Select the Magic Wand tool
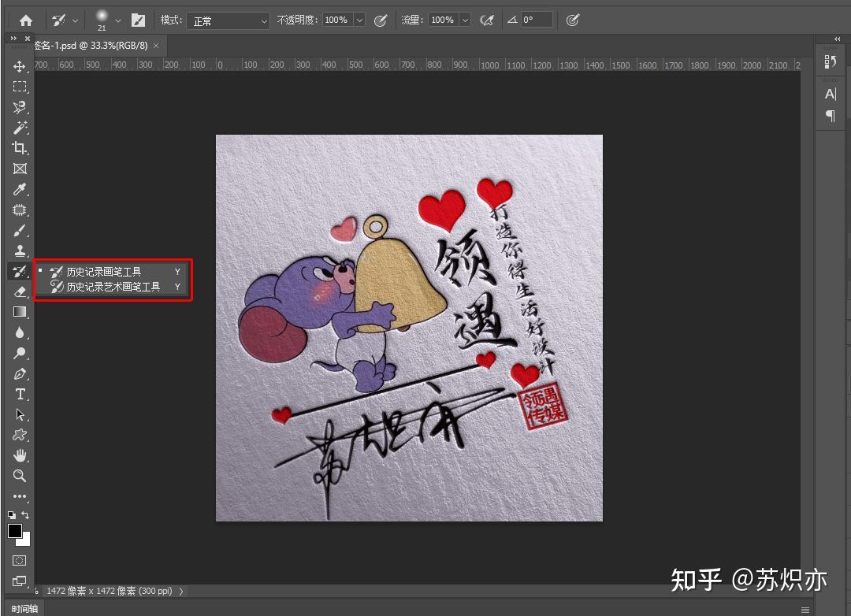This screenshot has width=851, height=616. [20, 128]
